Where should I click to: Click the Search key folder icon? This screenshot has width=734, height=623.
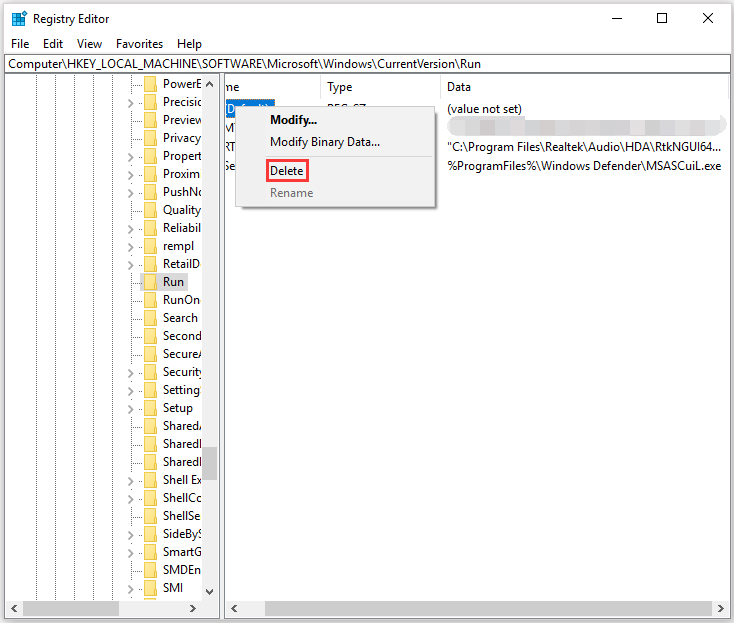tap(151, 318)
